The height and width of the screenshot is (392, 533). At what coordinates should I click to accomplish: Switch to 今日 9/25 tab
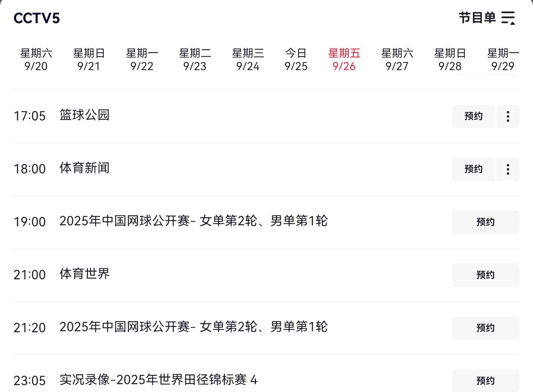click(x=296, y=59)
